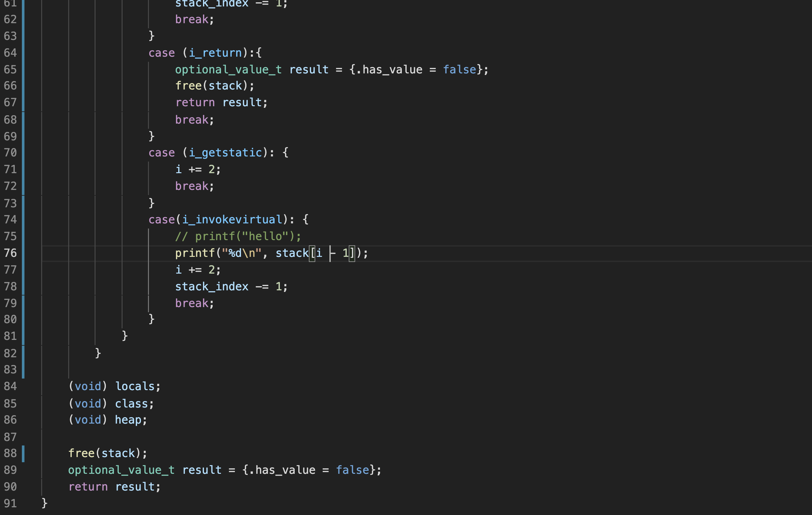Select line number 64 in the gutter
Image resolution: width=812 pixels, height=515 pixels.
click(x=10, y=53)
